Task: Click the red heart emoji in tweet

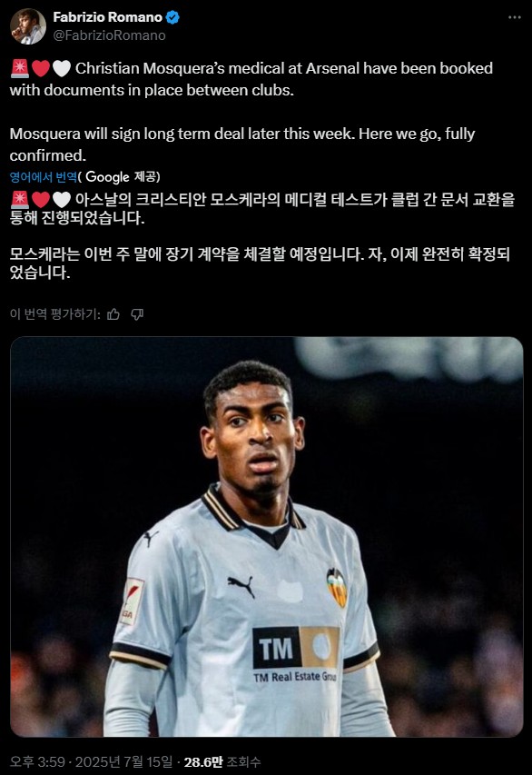Action: (x=41, y=68)
